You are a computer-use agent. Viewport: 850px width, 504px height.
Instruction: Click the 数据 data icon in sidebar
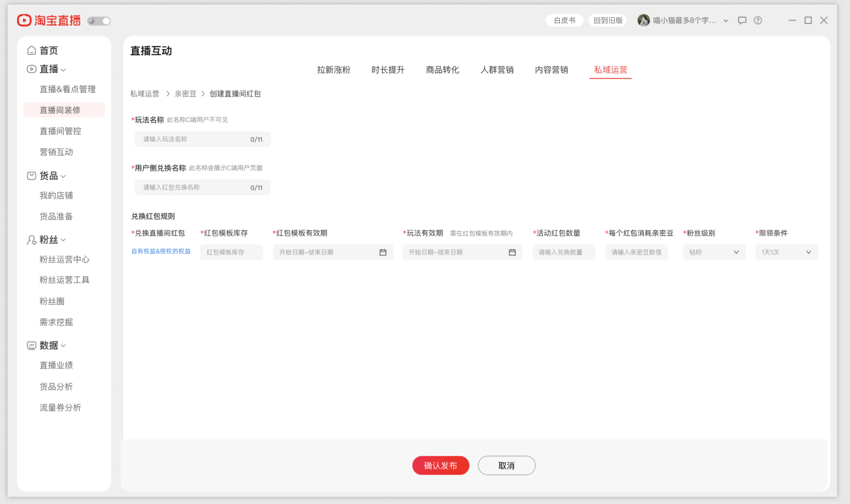(x=32, y=345)
